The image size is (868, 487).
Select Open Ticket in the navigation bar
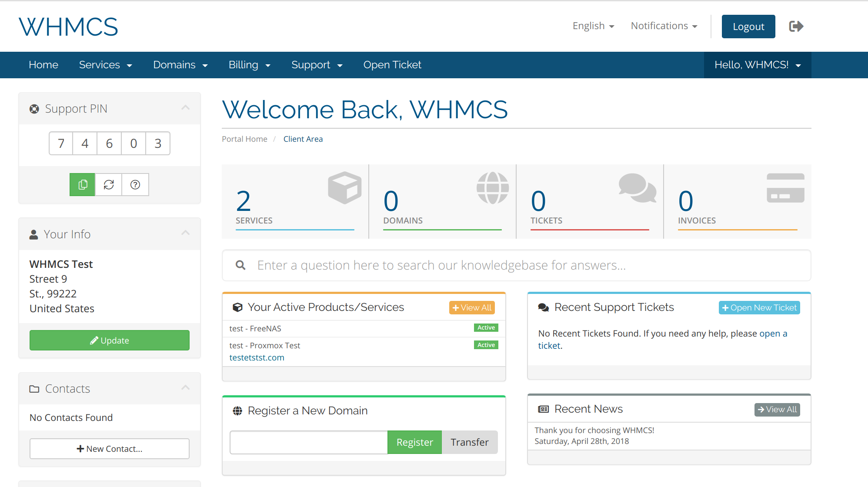coord(392,65)
